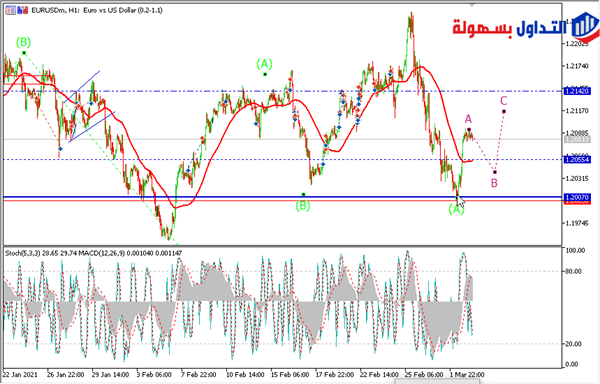Screen dimensions: 600x384
Task: Click the '26 Jan 22:00' time axis label
Action: pos(65,374)
